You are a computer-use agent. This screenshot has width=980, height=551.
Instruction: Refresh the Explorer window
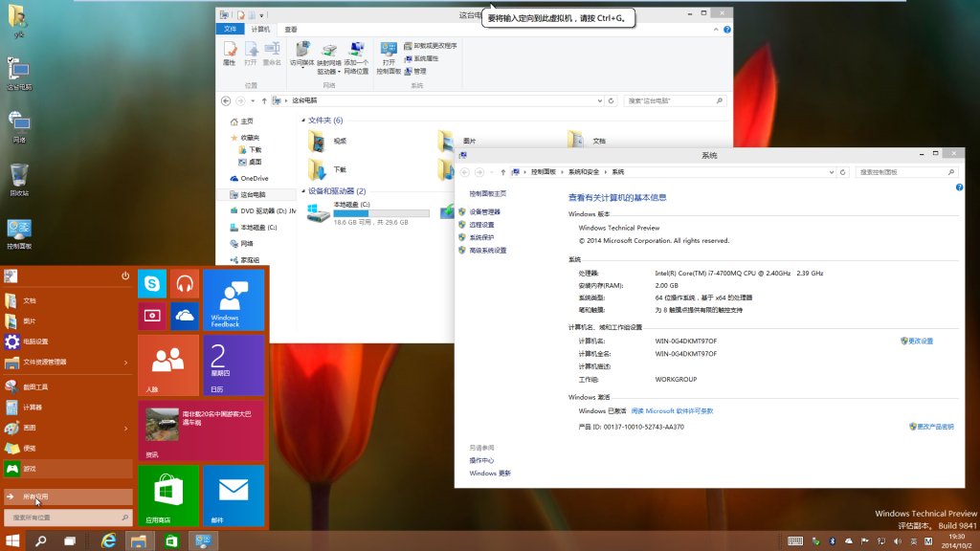click(x=612, y=100)
